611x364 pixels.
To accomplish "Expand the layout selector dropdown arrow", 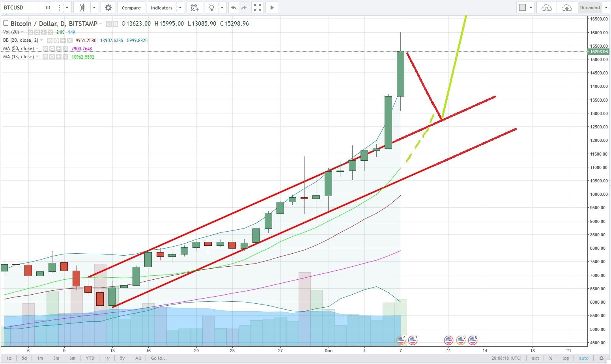I will coord(531,7).
